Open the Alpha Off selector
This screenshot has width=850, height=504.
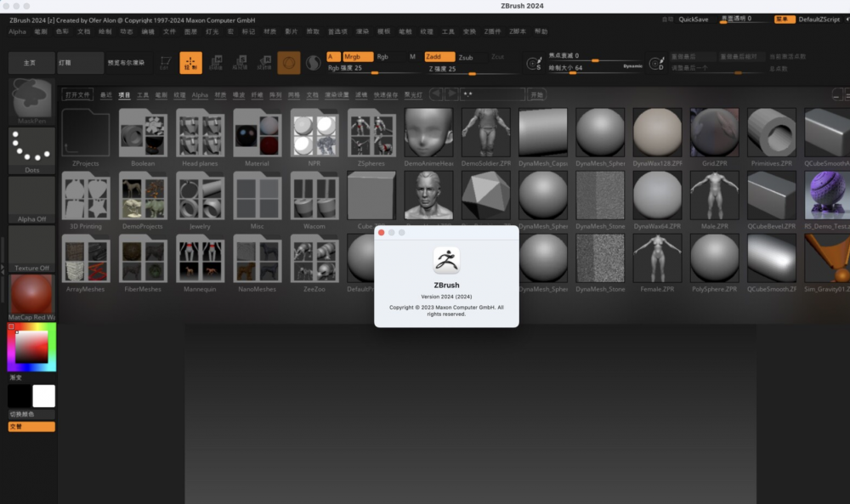31,200
